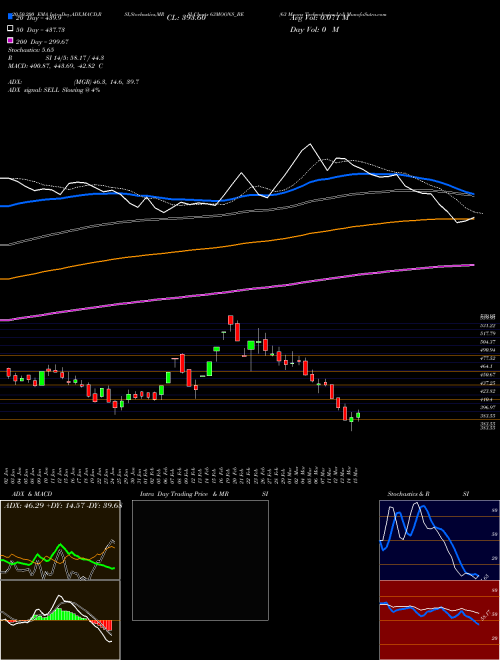Image resolution: width=500 pixels, height=660 pixels.
Task: Click the 'Stochastics: 5.65' reading
Action: (31, 50)
